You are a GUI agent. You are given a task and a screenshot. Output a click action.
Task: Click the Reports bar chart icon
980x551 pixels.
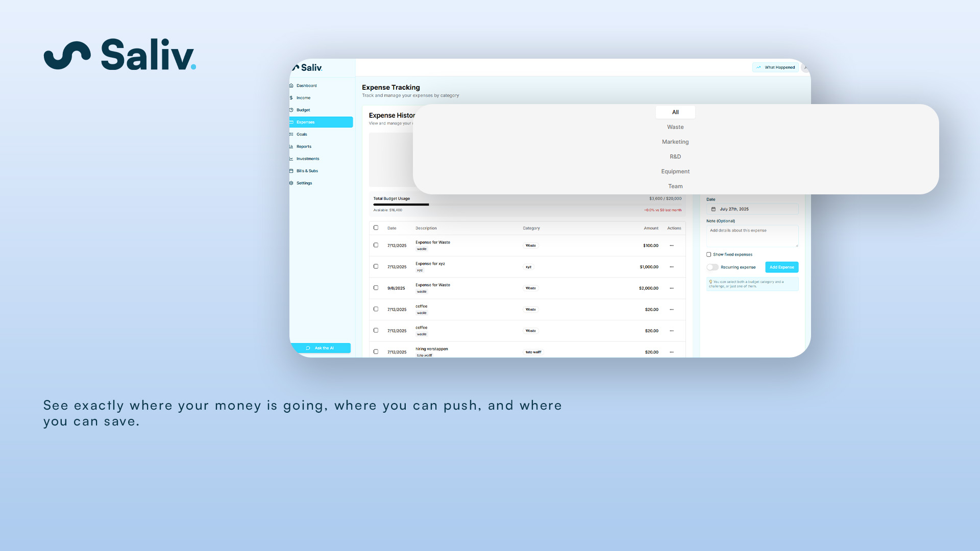[291, 146]
